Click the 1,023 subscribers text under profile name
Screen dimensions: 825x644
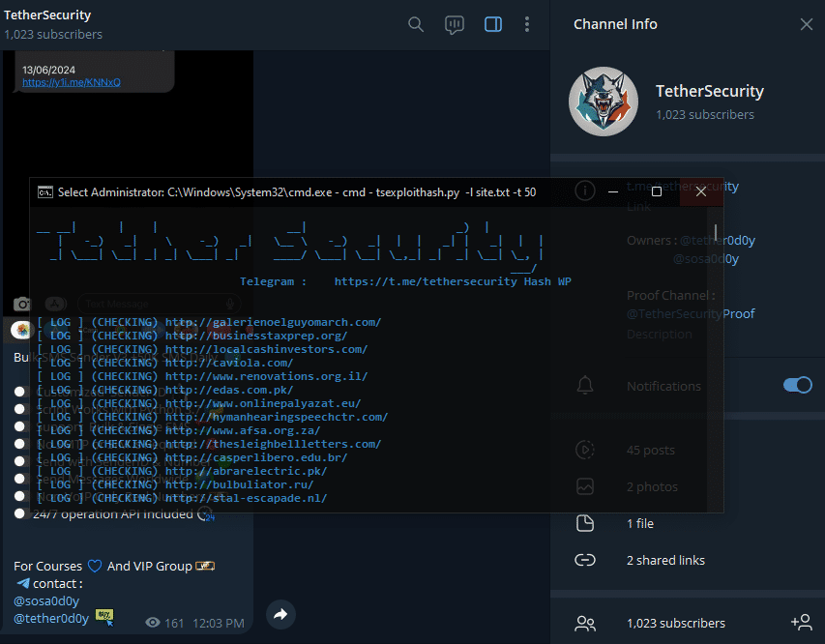(704, 115)
